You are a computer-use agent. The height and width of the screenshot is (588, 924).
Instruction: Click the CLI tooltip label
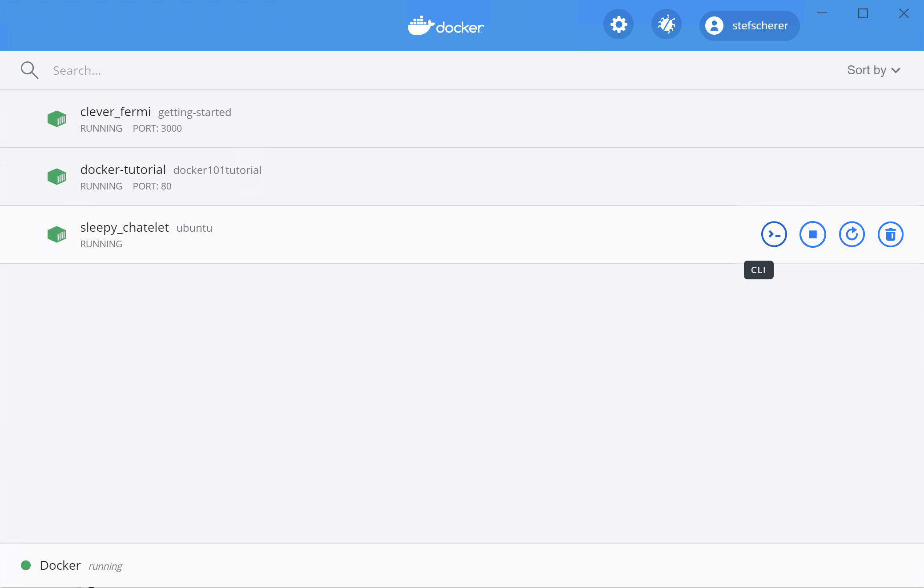(758, 270)
